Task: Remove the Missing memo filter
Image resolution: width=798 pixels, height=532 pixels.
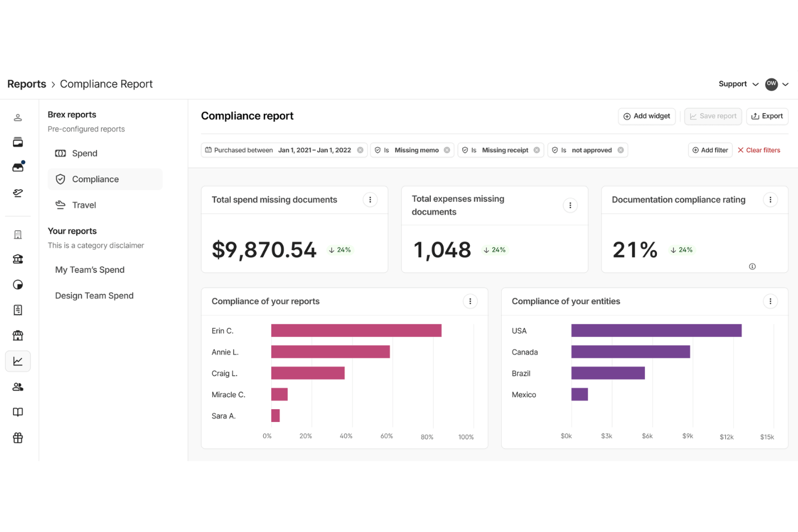Action: tap(447, 150)
